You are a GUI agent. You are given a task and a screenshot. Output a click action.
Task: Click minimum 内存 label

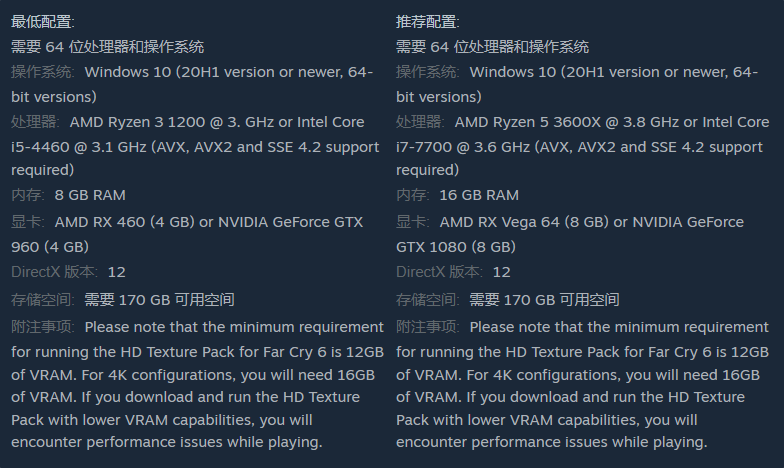(28, 195)
